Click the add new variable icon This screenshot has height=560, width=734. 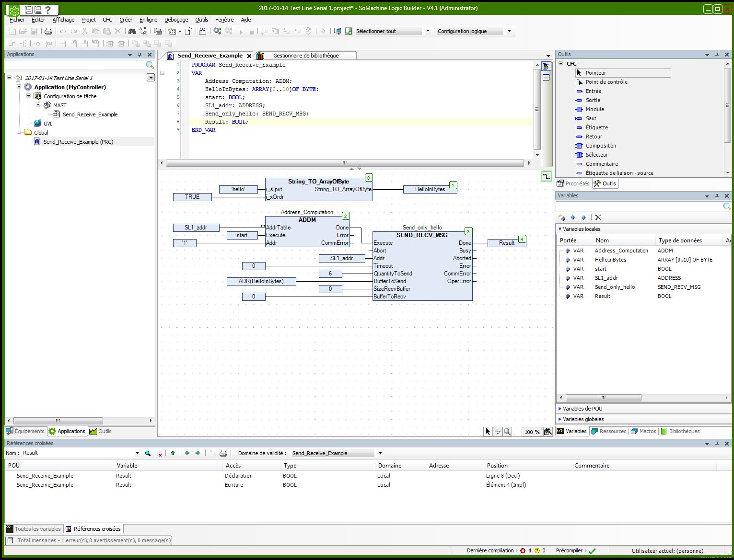[x=562, y=217]
